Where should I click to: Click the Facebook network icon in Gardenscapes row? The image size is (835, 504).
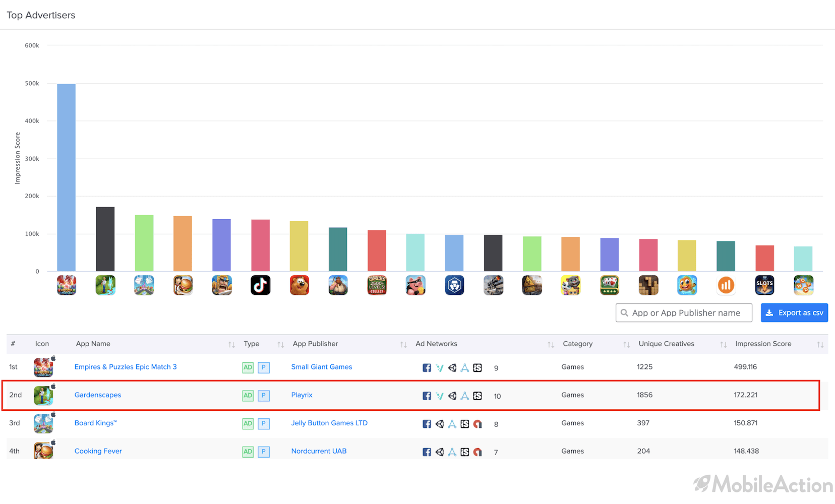point(427,396)
